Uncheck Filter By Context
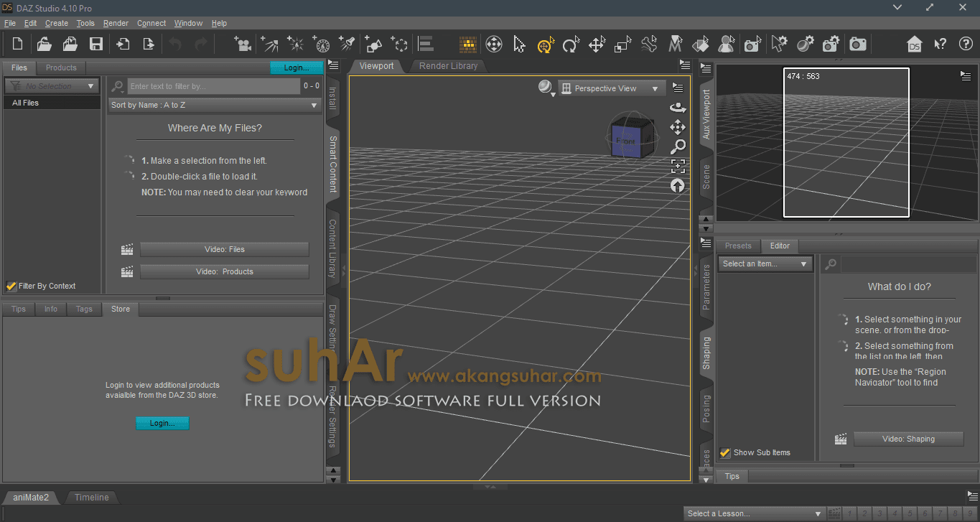Viewport: 980px width, 522px height. coord(11,286)
